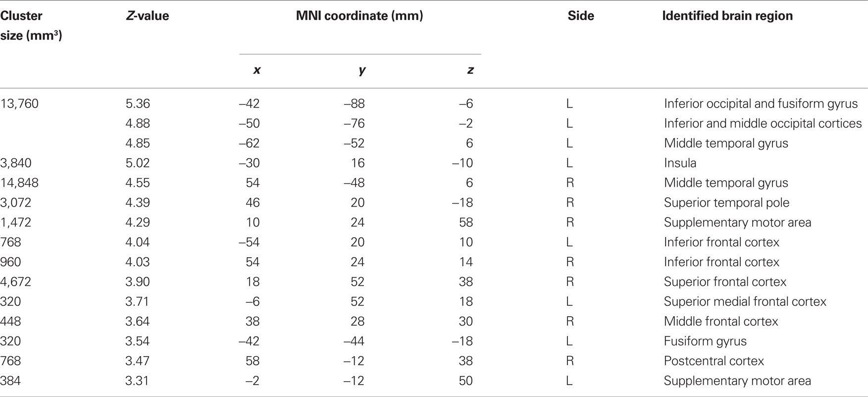868x397 pixels.
Task: Select the Superior medial frontal cortex entry
Action: [x=745, y=302]
